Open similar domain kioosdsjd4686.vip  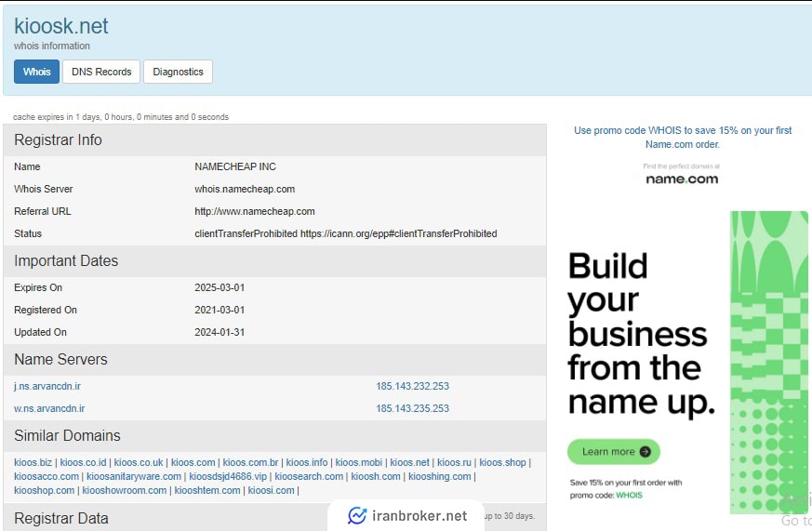click(228, 476)
